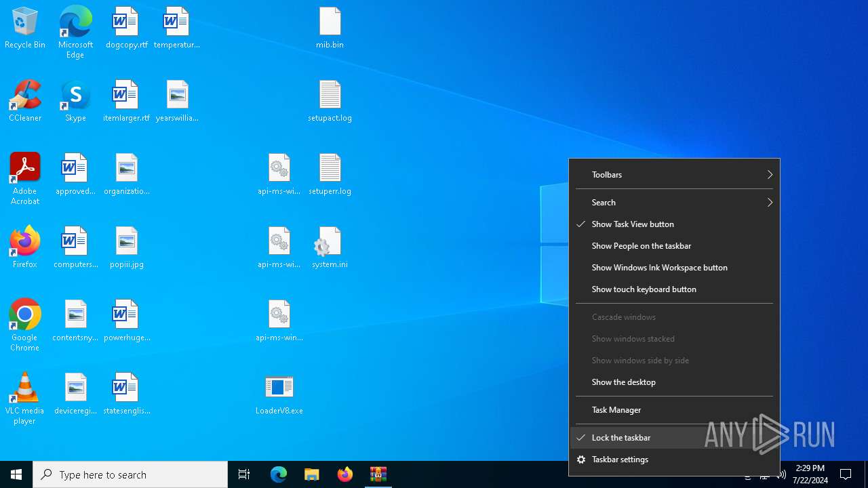Image resolution: width=868 pixels, height=488 pixels.
Task: Open Taskbar settings menu entry
Action: click(674, 460)
